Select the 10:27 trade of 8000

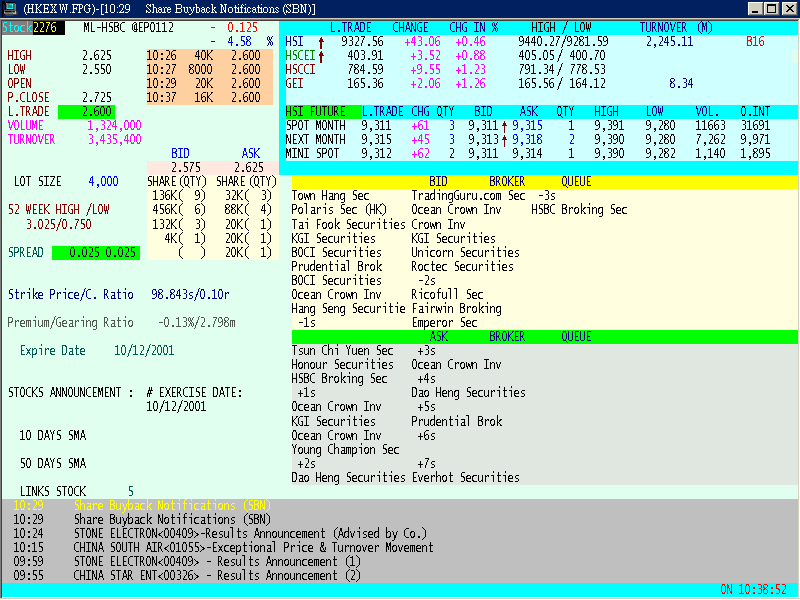204,69
